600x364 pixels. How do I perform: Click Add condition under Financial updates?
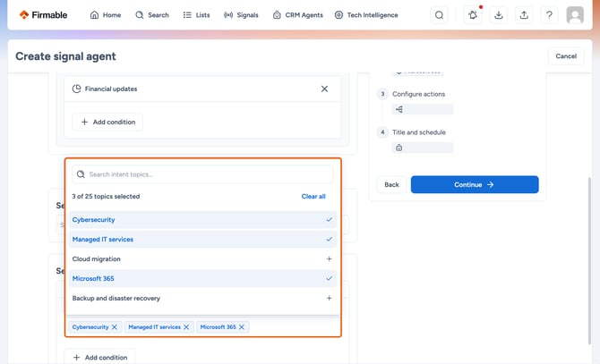[107, 122]
